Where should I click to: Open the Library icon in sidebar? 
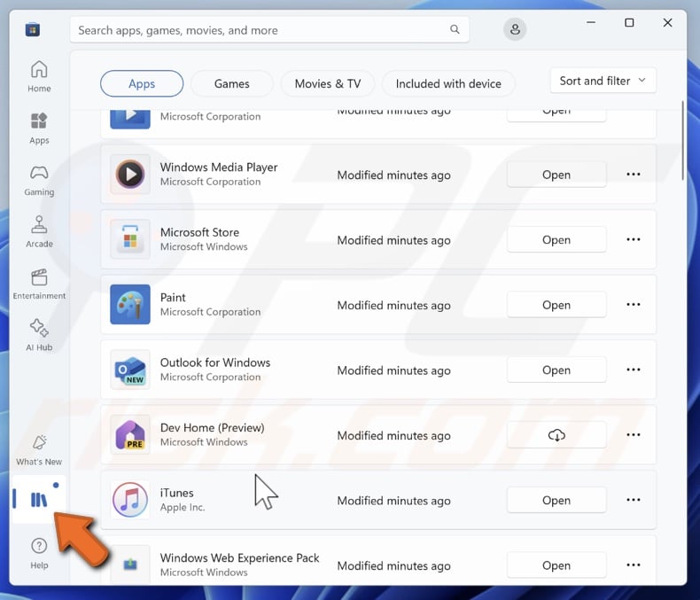39,500
